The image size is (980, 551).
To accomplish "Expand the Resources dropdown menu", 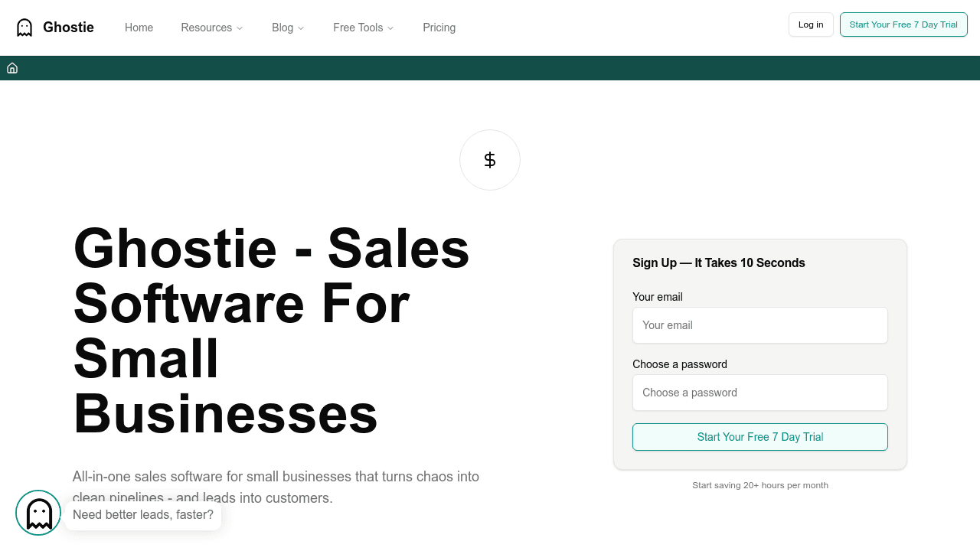I will [211, 28].
